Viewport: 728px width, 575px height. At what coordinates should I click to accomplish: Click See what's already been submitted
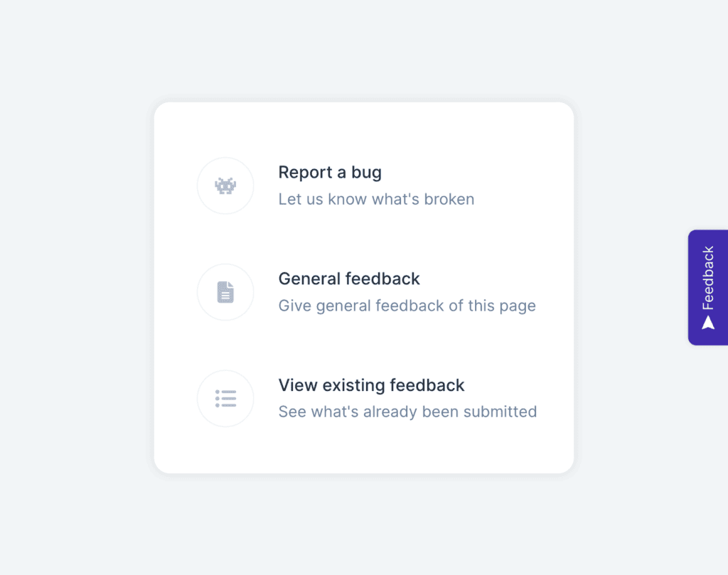(x=407, y=412)
